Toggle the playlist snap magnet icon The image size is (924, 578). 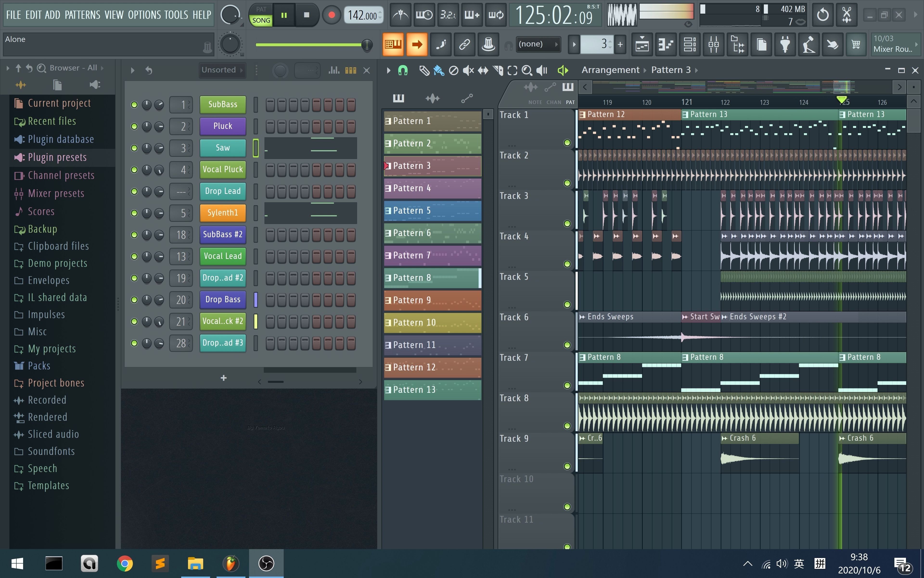[x=403, y=70]
